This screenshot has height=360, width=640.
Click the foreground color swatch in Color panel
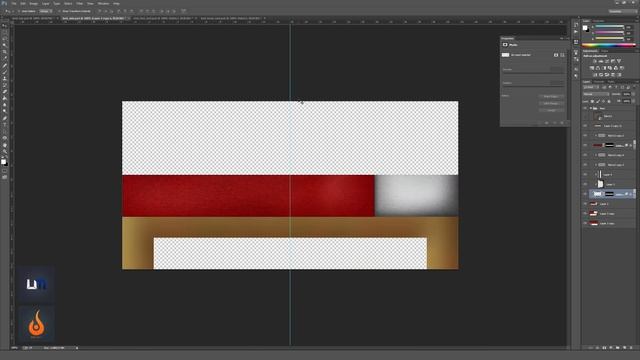pos(585,28)
